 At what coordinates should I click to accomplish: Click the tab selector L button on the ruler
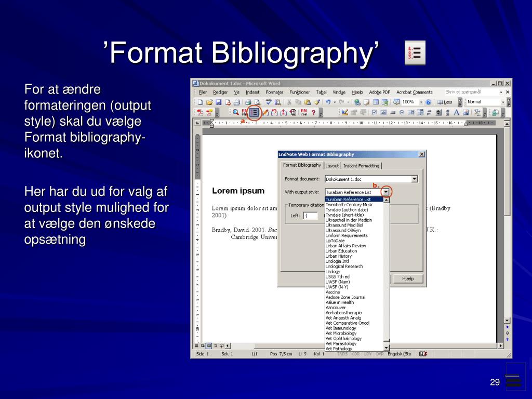[x=197, y=123]
